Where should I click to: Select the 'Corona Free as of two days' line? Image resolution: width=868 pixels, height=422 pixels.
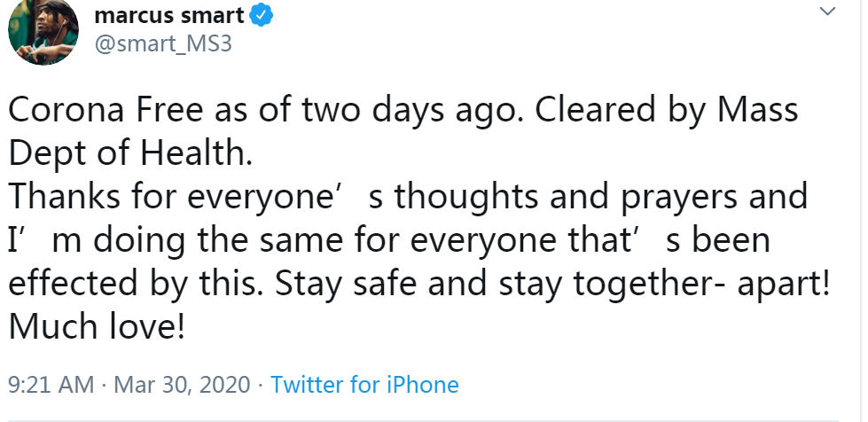point(403,110)
